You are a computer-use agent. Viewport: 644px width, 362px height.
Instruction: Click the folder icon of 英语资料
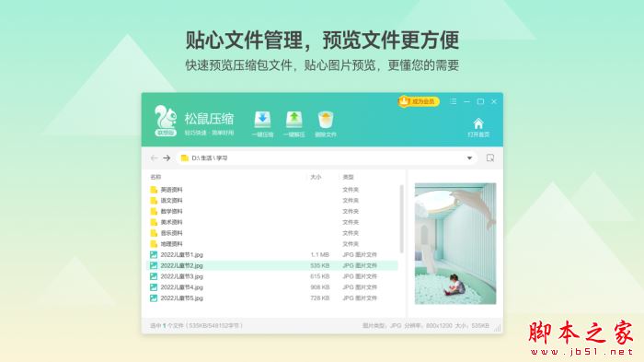(x=154, y=190)
